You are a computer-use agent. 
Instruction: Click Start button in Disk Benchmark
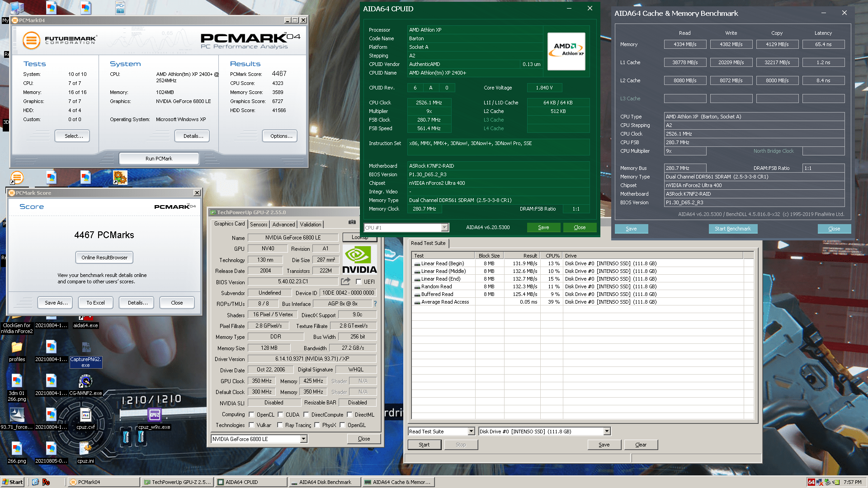click(424, 445)
